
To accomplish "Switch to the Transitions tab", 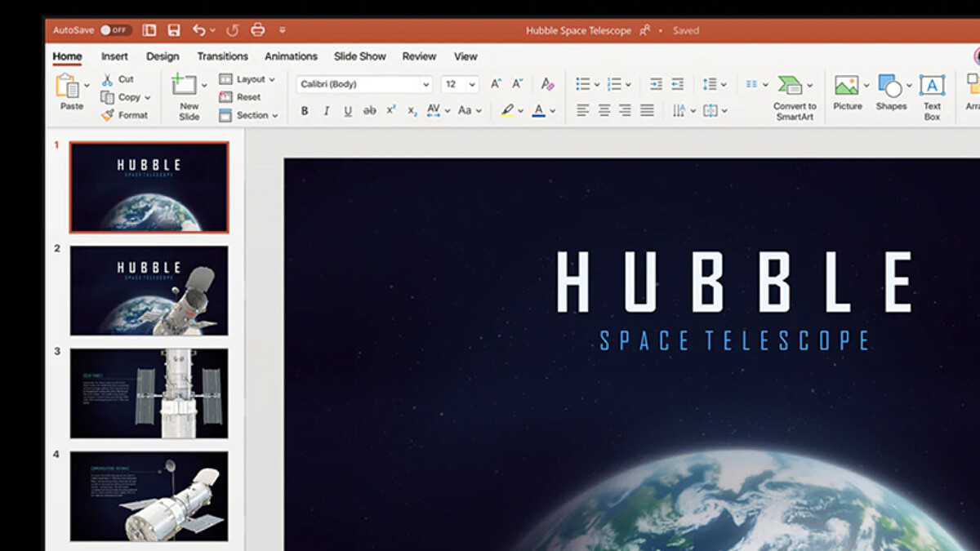I will 222,56.
